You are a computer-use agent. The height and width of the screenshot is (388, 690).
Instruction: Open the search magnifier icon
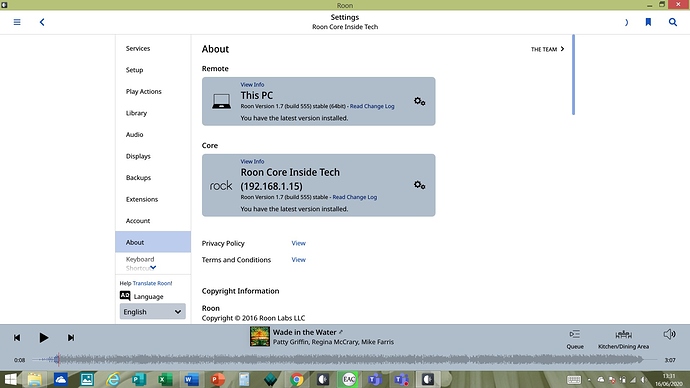click(x=673, y=22)
